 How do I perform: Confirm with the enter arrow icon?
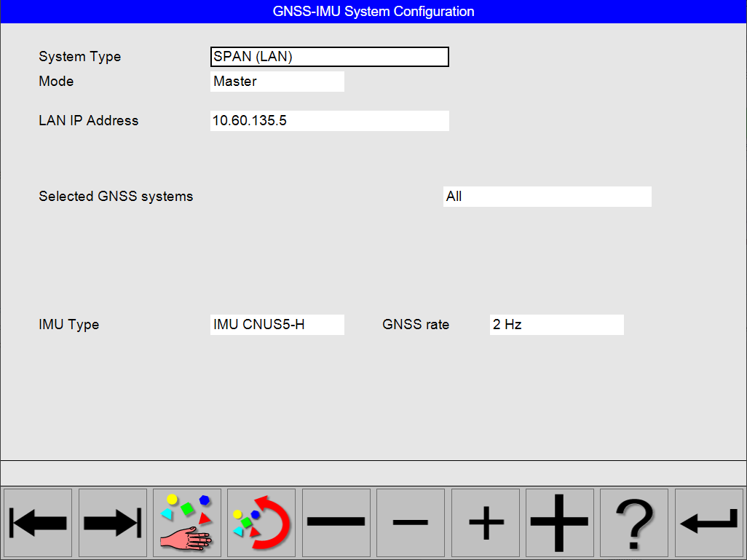708,523
